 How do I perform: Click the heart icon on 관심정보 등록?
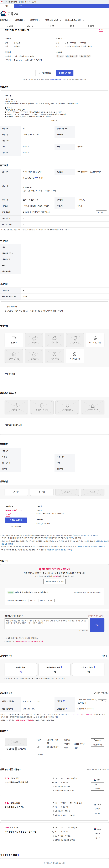pyautogui.click(x=40, y=73)
